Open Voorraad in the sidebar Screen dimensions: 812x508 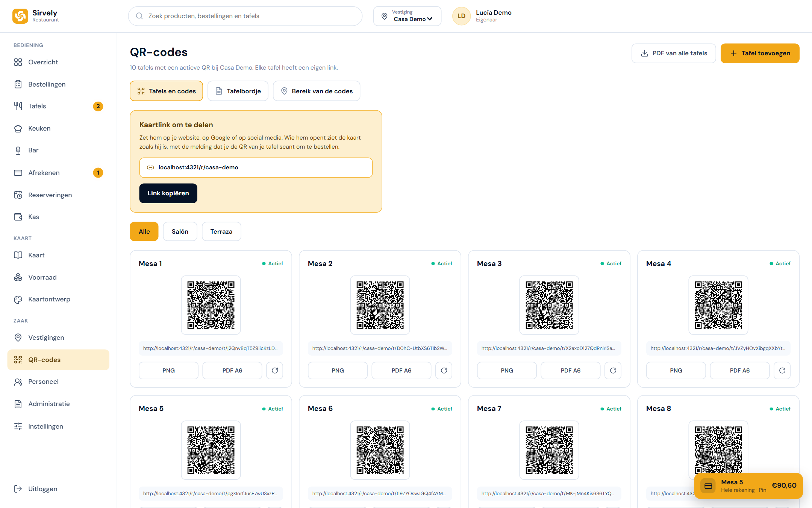pyautogui.click(x=58, y=277)
